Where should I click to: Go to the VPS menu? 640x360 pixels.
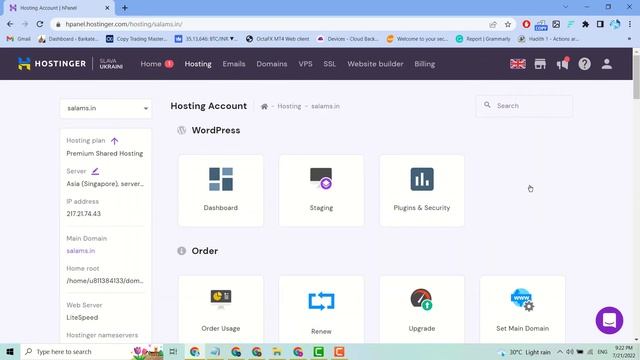click(x=305, y=64)
